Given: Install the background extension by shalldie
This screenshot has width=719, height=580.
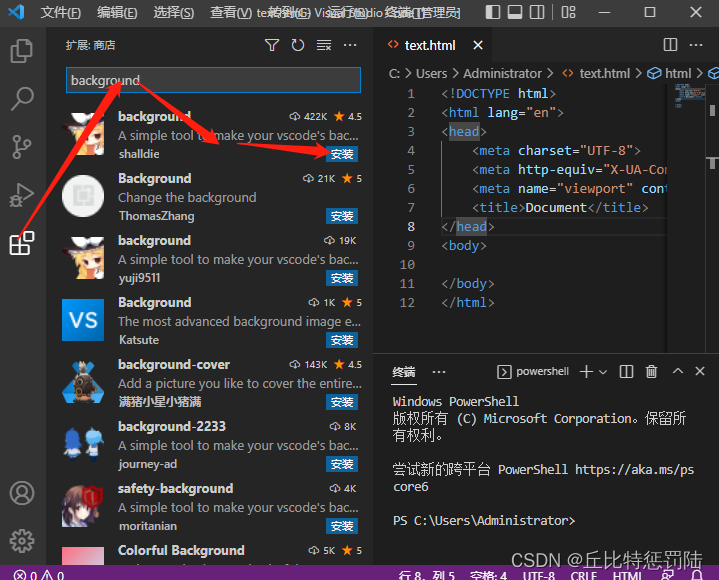Looking at the screenshot, I should coord(342,154).
